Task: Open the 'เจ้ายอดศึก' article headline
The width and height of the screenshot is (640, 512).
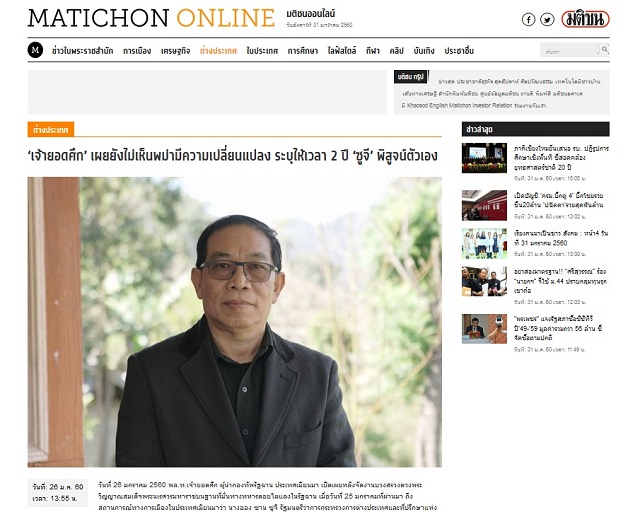Action: pos(233,156)
